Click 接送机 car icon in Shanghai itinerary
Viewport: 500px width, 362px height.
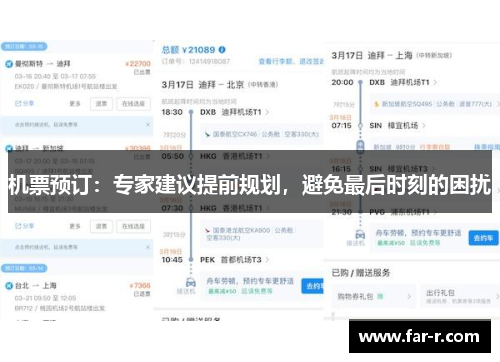[x=360, y=234]
